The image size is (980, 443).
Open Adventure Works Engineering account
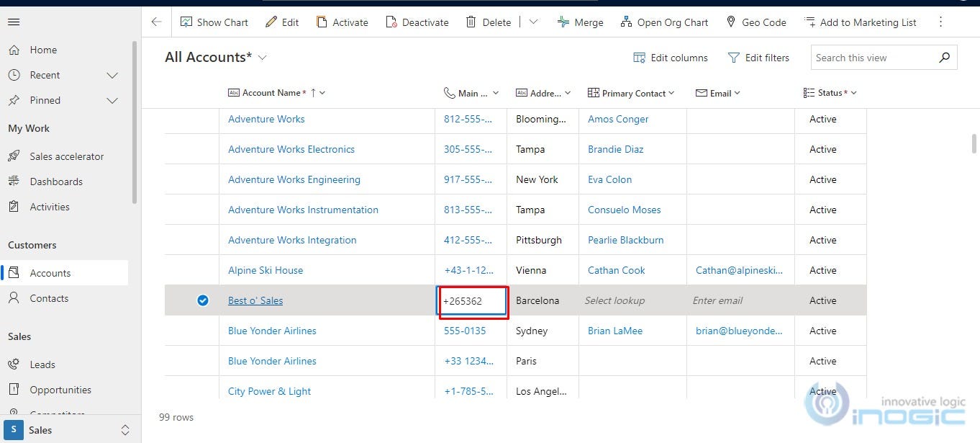tap(294, 179)
